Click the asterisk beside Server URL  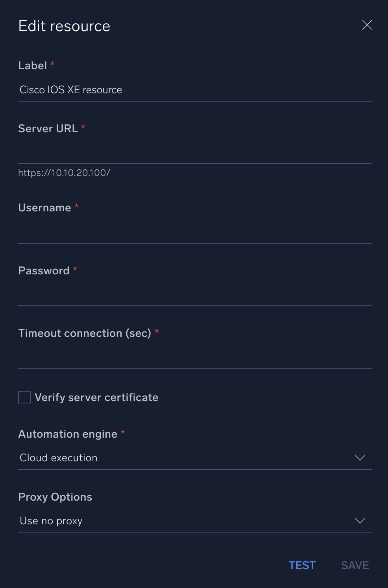tap(83, 126)
